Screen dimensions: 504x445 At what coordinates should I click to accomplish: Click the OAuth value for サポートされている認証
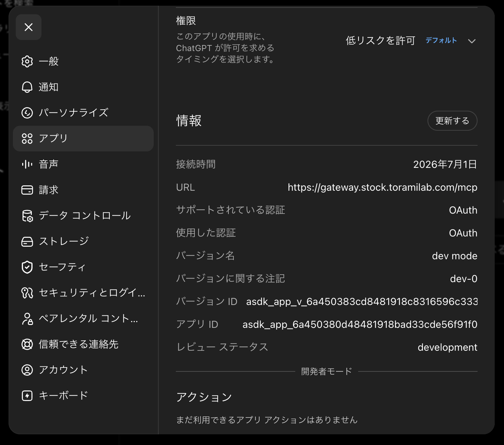click(x=463, y=210)
